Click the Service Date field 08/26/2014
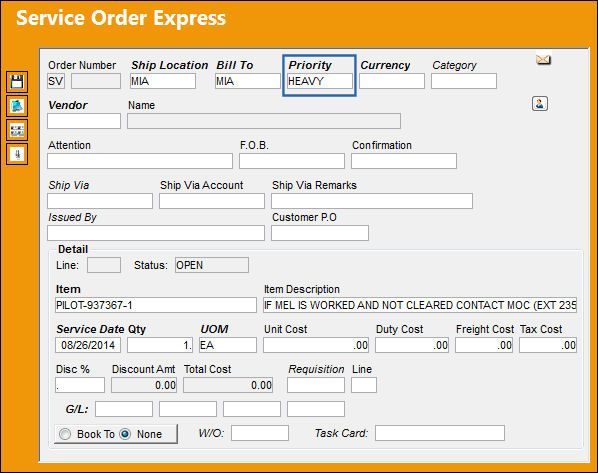 88,345
